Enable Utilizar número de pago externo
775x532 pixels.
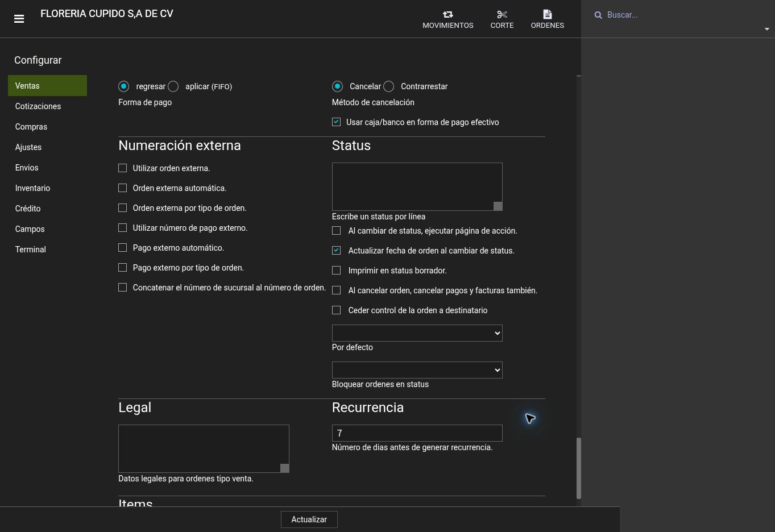click(122, 227)
